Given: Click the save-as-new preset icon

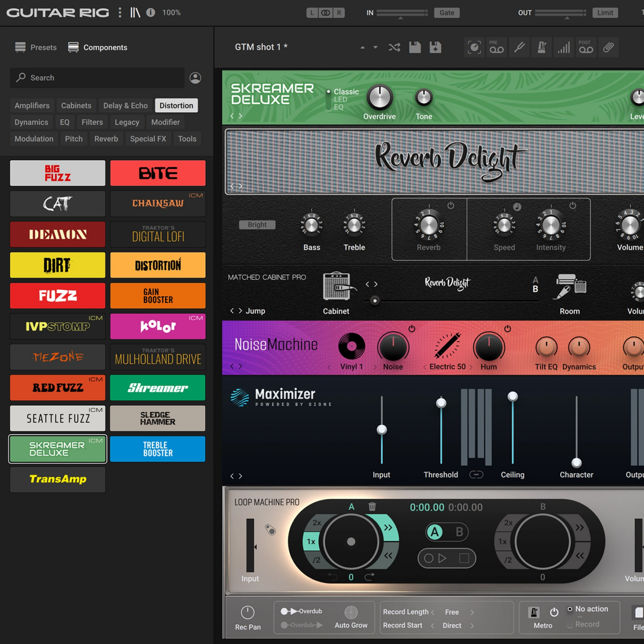Looking at the screenshot, I should [x=435, y=47].
